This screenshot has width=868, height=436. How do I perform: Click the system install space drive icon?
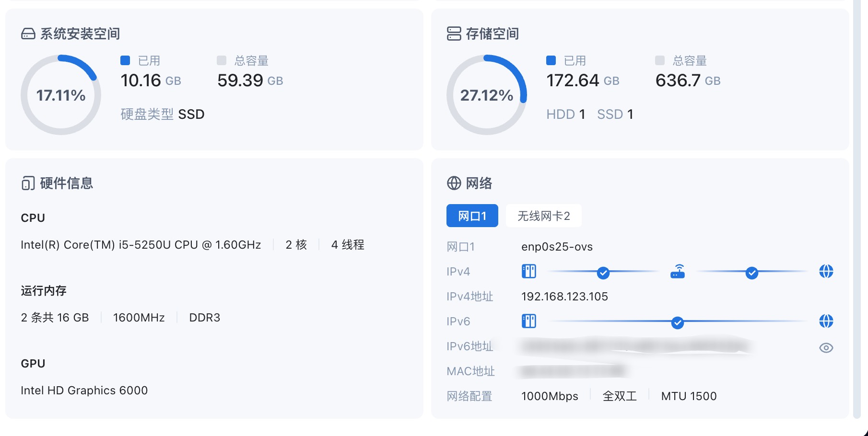[x=28, y=34]
